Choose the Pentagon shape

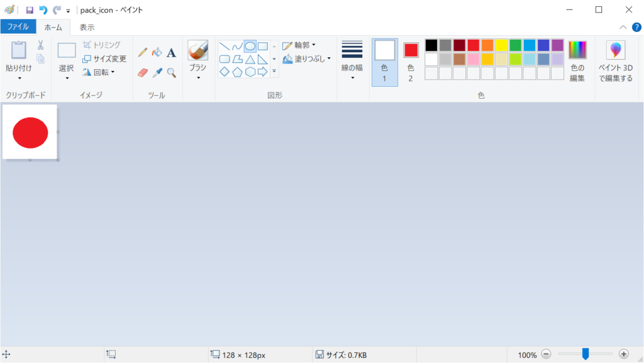click(x=237, y=72)
